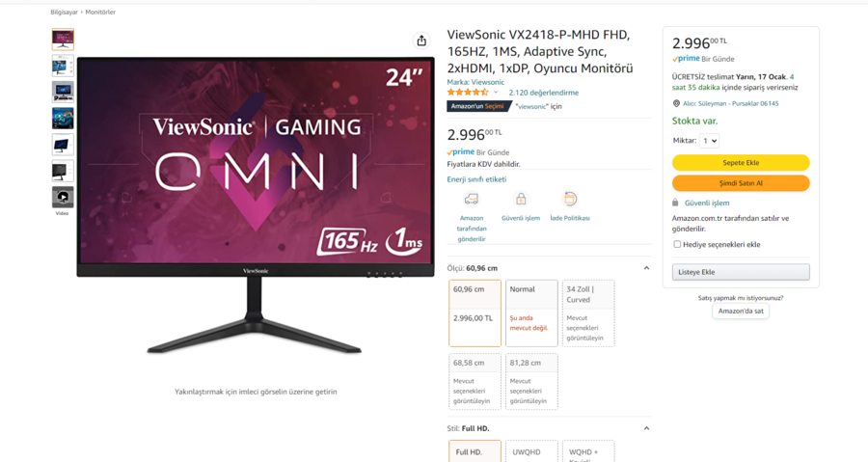Select the second product thumbnail image
Image resolution: width=868 pixels, height=462 pixels.
(63, 66)
